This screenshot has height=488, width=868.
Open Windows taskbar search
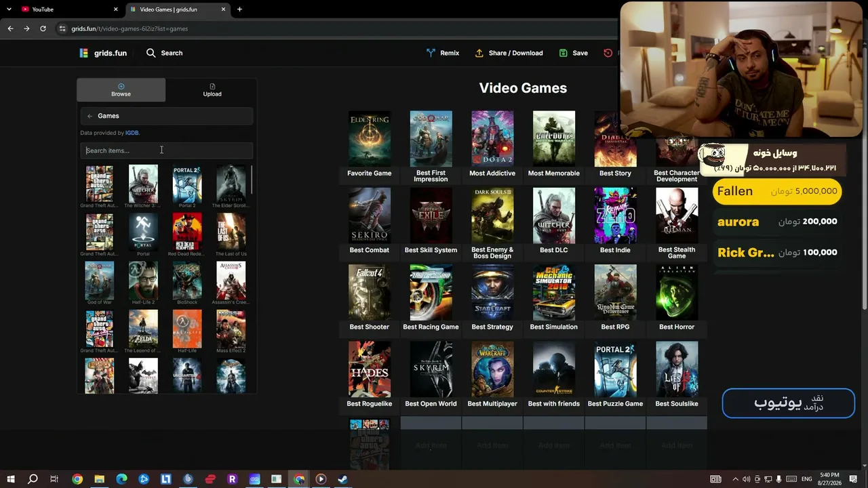tap(33, 479)
